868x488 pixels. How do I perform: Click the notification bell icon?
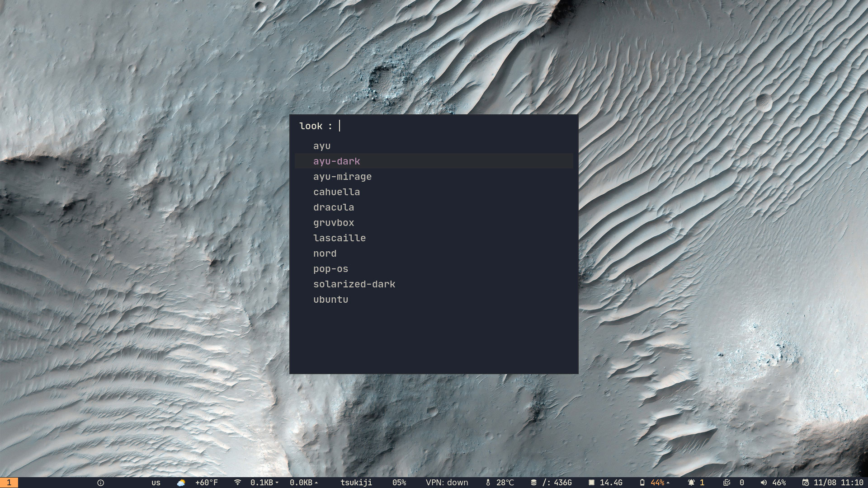tap(691, 483)
